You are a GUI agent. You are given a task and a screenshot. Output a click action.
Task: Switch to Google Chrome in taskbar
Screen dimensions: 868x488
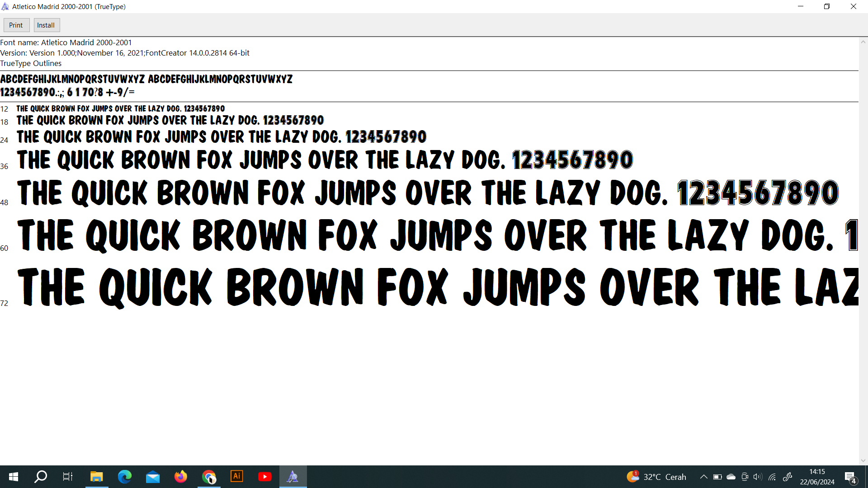pos(209,477)
